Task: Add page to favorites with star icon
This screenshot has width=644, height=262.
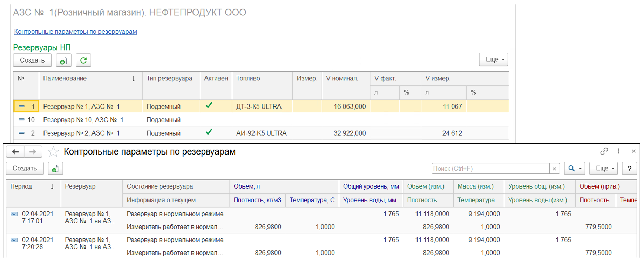Action: coord(53,152)
